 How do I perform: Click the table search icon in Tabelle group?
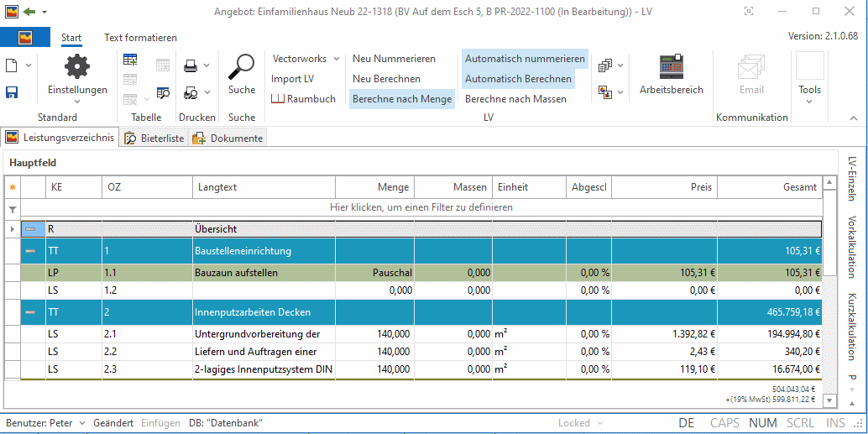tap(163, 93)
